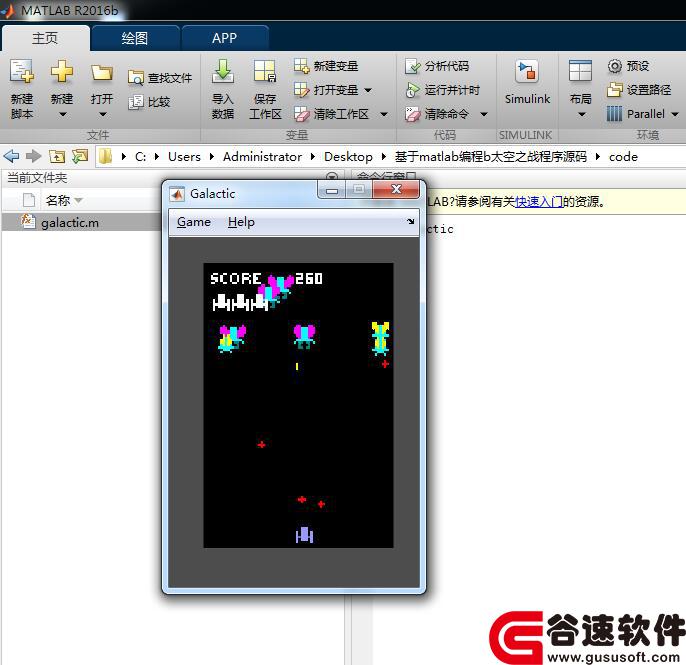The height and width of the screenshot is (665, 686).
Task: Go forward with the gray right arrow
Action: click(x=34, y=156)
